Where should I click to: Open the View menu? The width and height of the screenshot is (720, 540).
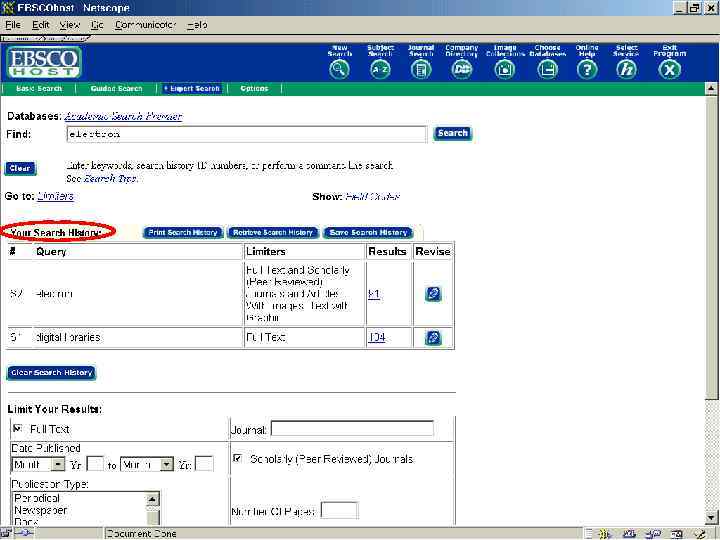(69, 25)
